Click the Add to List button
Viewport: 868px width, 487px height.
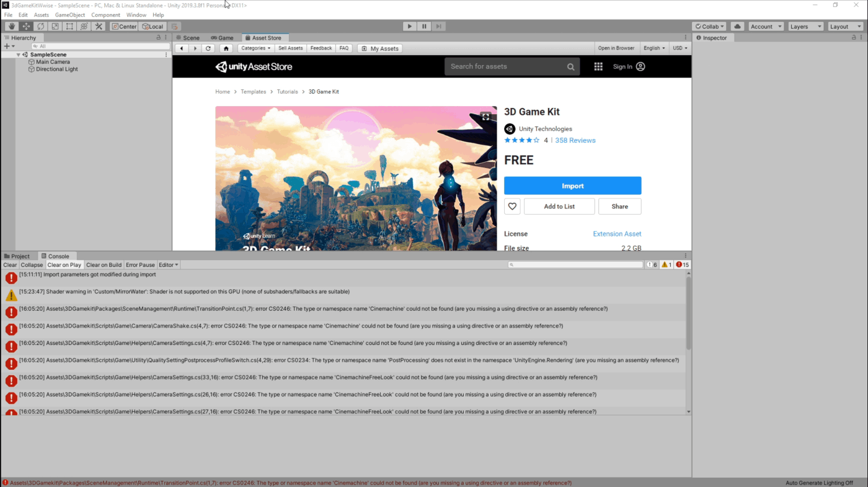pos(559,207)
